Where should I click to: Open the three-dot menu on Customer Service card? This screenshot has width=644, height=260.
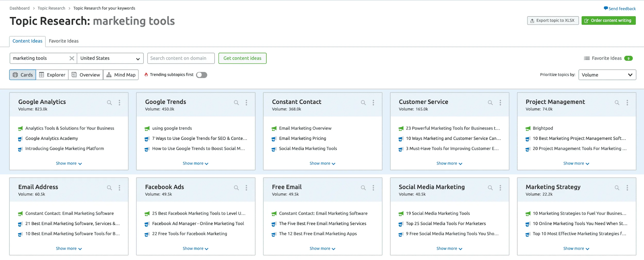coord(500,103)
